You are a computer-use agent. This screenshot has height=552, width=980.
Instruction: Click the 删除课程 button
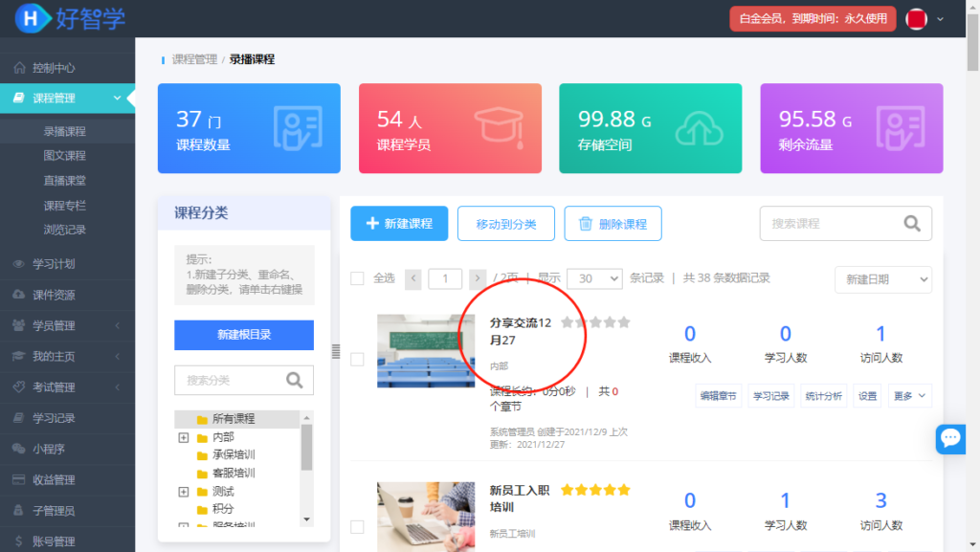point(612,224)
